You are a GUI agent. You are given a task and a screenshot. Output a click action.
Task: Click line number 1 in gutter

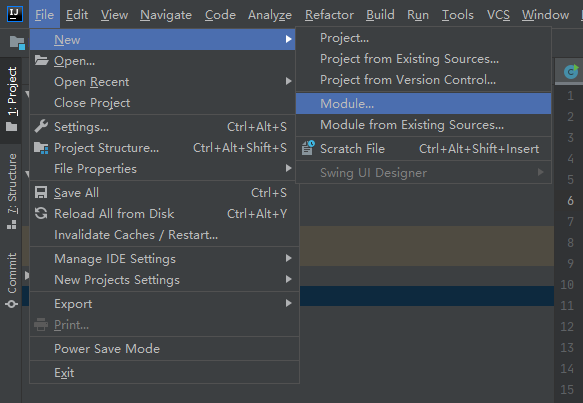[570, 96]
